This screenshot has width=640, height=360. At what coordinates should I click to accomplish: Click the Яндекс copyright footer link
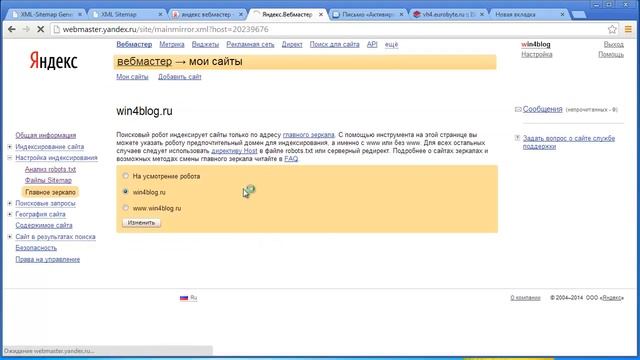612,298
